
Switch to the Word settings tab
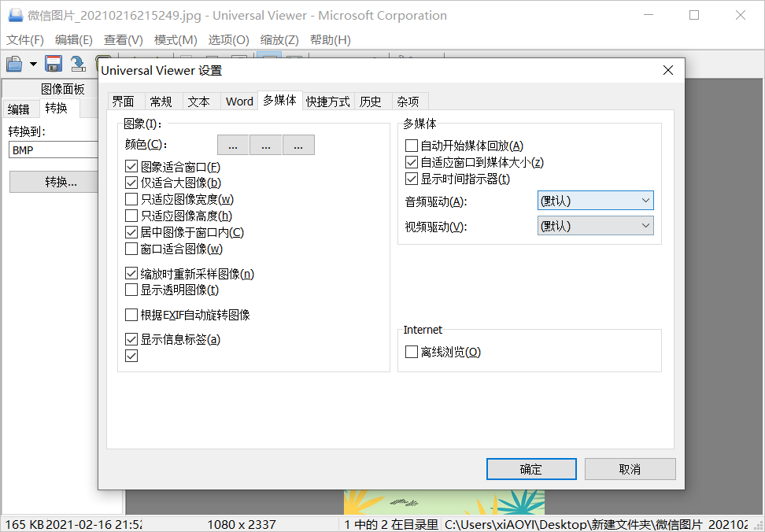(x=239, y=102)
